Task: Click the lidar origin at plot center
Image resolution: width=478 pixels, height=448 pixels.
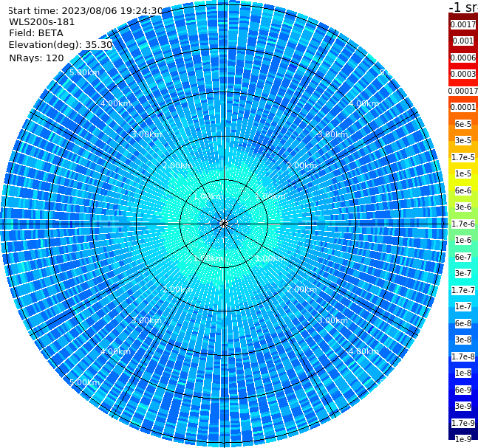Action: [x=224, y=224]
